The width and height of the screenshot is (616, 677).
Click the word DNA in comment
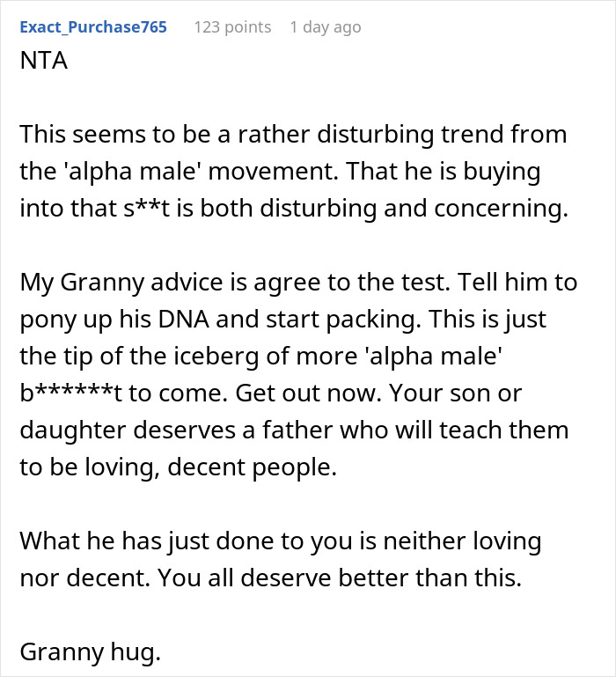[183, 320]
